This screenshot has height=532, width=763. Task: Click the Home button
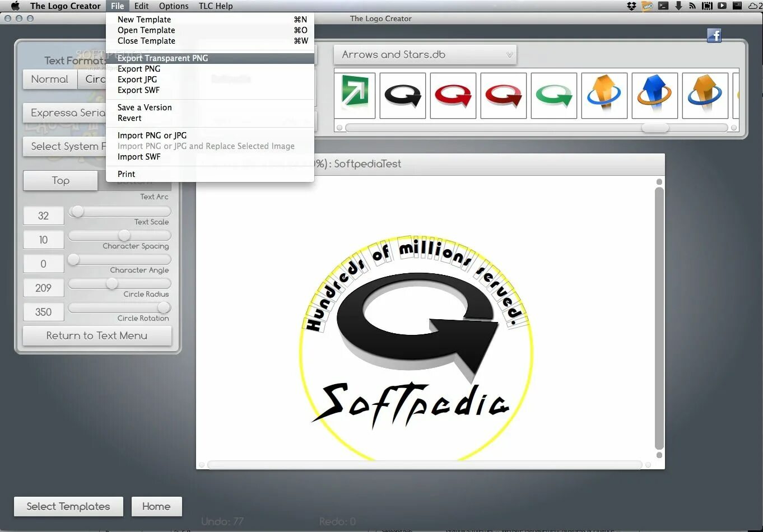pos(156,506)
